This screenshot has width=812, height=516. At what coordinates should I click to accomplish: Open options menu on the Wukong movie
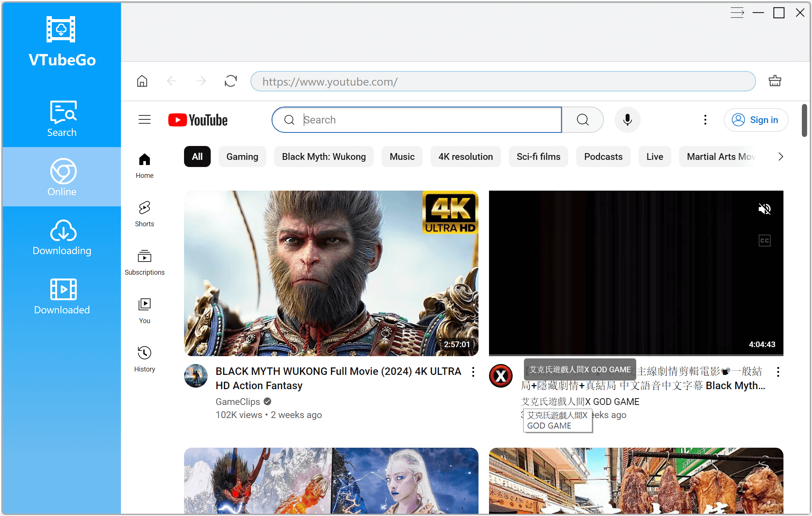[472, 372]
